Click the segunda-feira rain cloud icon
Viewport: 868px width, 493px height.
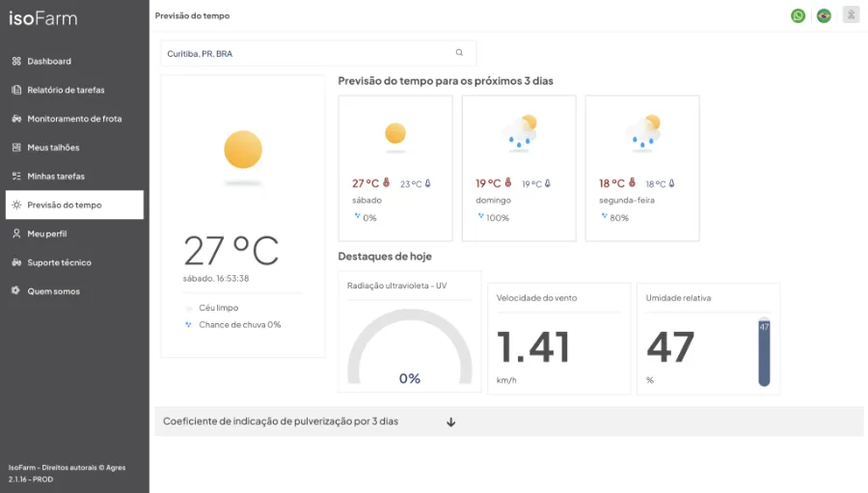pyautogui.click(x=644, y=132)
